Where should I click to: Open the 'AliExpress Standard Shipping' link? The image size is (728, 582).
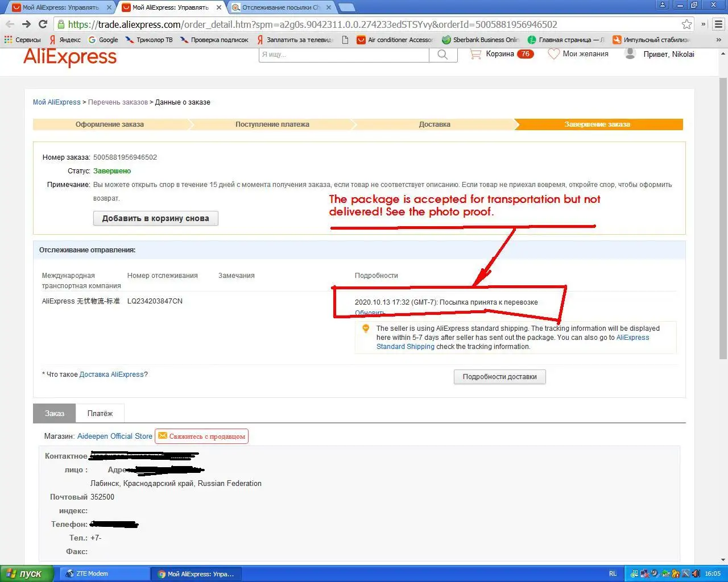[512, 342]
